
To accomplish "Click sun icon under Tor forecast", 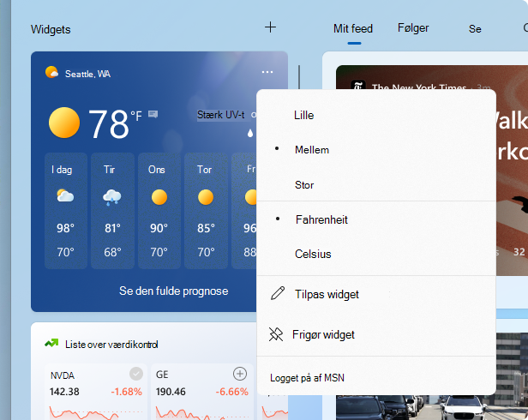I will (x=206, y=197).
